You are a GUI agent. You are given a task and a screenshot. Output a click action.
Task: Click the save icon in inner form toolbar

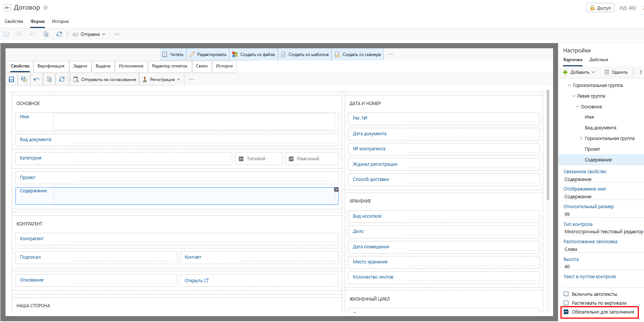point(11,80)
